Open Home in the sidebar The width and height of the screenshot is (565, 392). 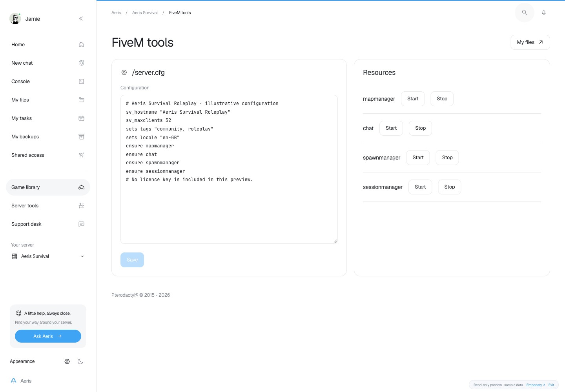[x=48, y=44]
